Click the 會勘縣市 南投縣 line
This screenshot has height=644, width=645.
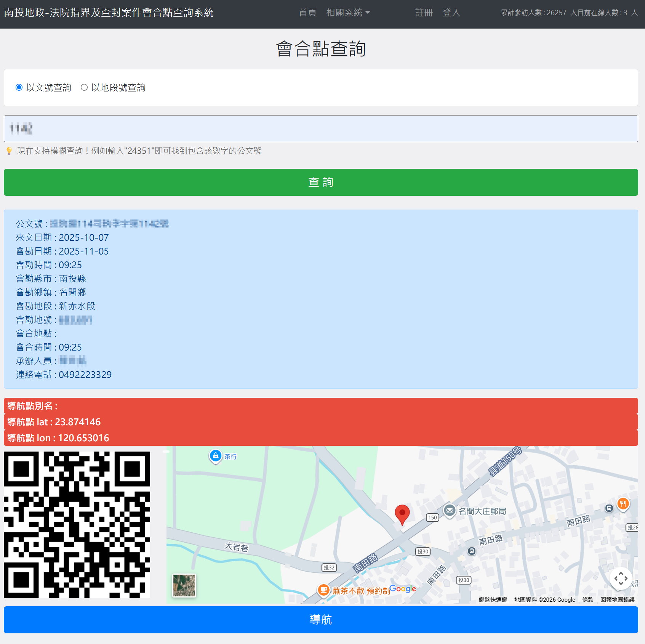[51, 279]
